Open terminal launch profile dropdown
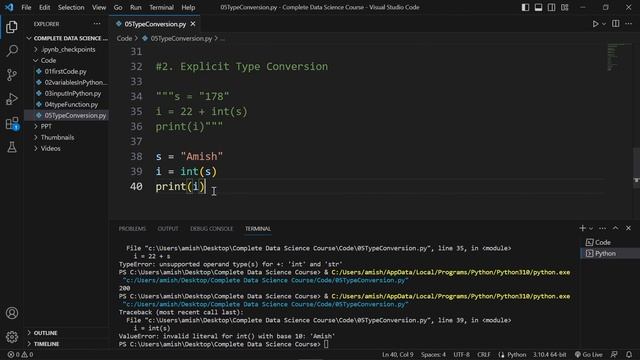The width and height of the screenshot is (640, 360). click(x=591, y=228)
